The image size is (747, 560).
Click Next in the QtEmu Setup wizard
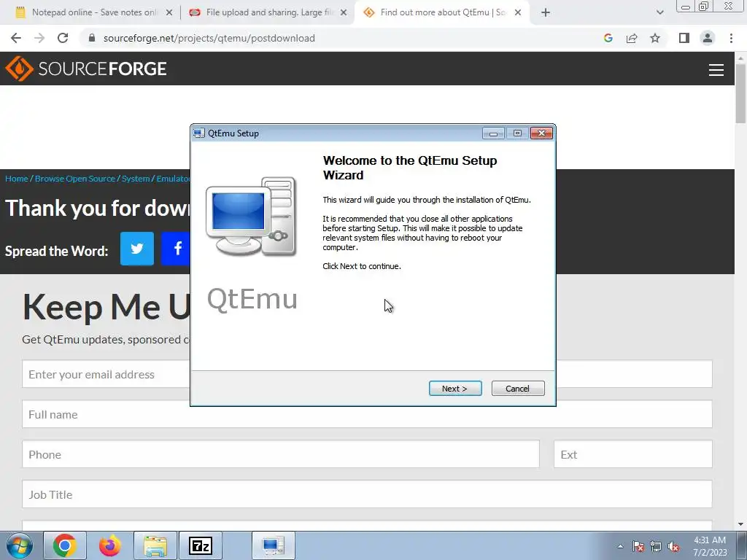(455, 389)
